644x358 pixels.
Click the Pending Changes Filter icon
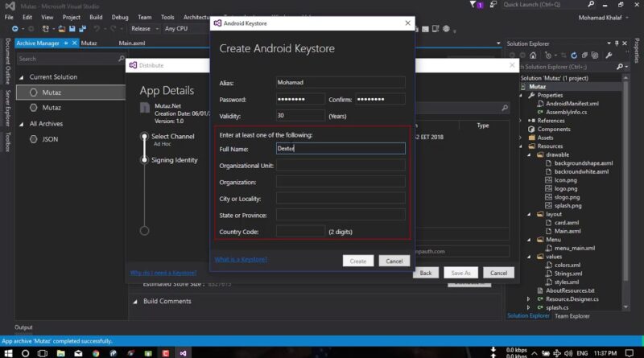pyautogui.click(x=548, y=56)
